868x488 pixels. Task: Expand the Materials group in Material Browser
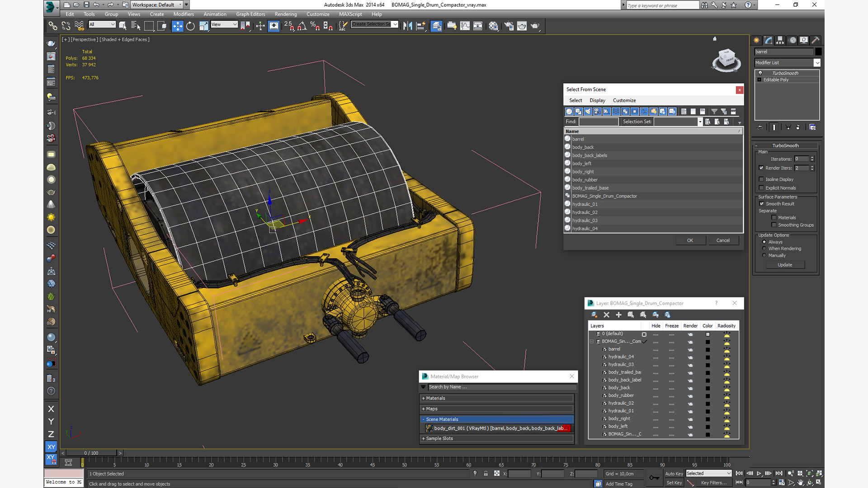point(497,398)
